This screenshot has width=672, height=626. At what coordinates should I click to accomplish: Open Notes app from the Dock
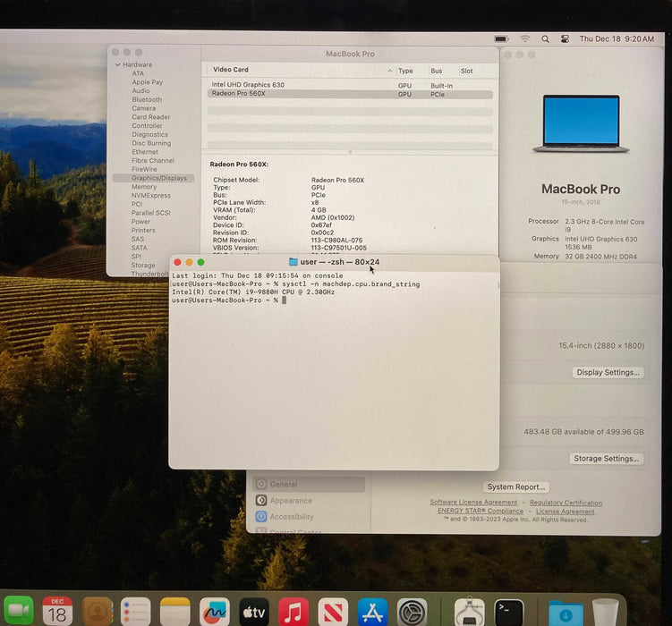tap(175, 611)
